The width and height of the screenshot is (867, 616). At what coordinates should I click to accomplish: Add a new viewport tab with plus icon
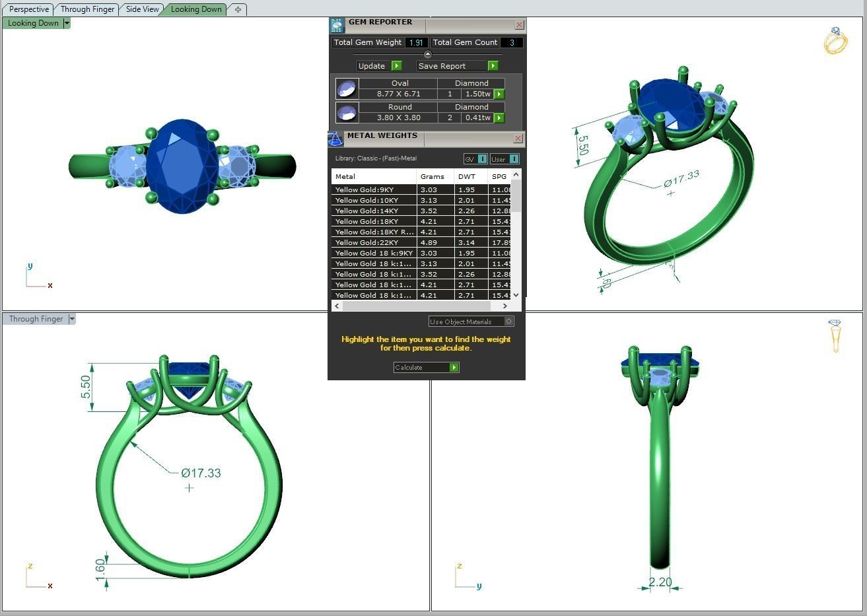click(238, 9)
